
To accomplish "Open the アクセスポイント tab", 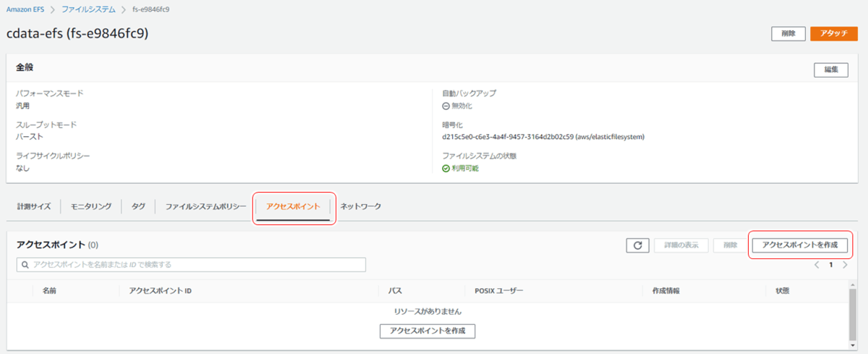I will point(293,206).
